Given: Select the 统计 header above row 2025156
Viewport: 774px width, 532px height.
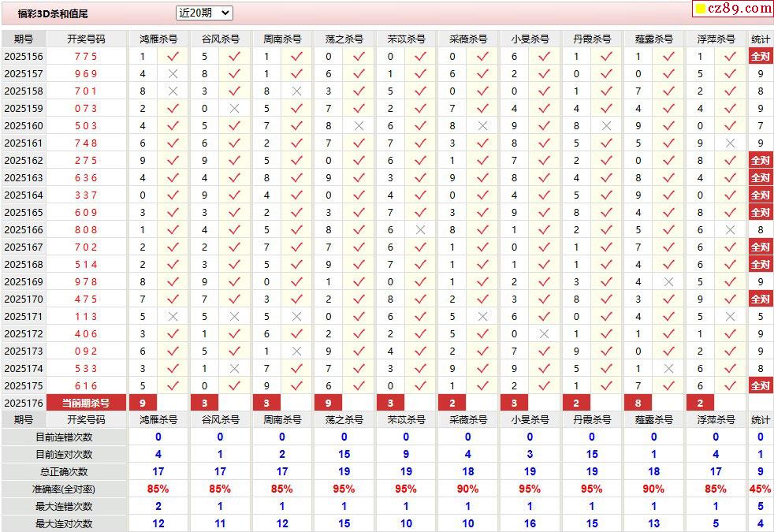Looking at the screenshot, I should coord(760,39).
